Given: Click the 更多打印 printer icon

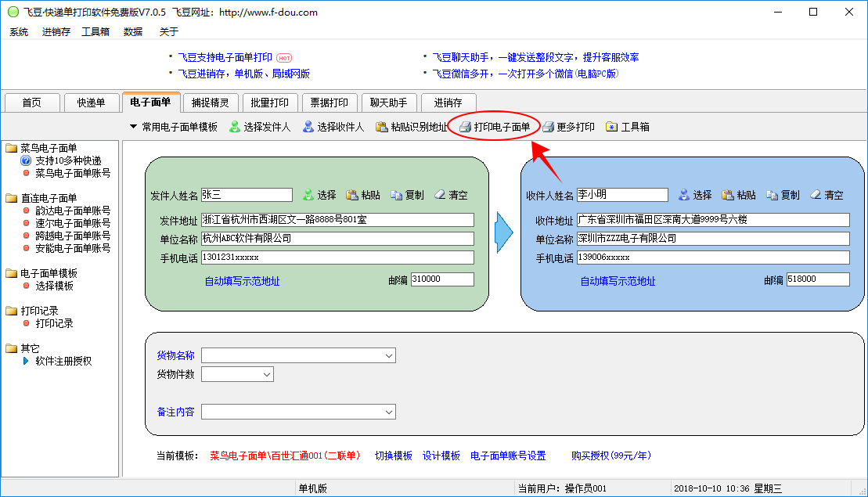Looking at the screenshot, I should (x=548, y=127).
